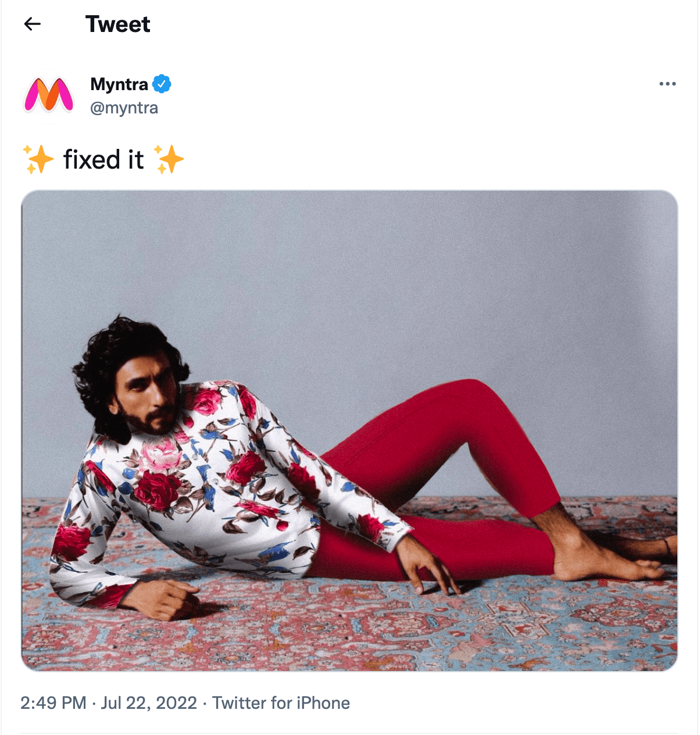Click the blue verified badge

click(162, 84)
